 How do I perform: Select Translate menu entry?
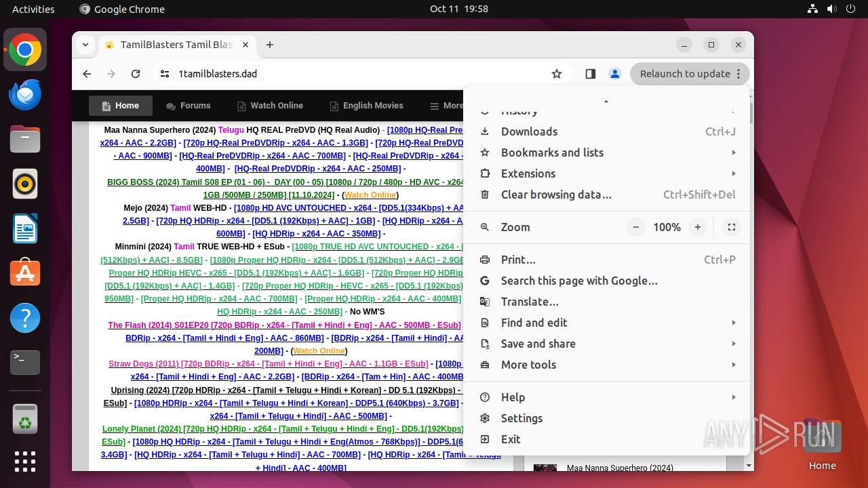point(608,302)
